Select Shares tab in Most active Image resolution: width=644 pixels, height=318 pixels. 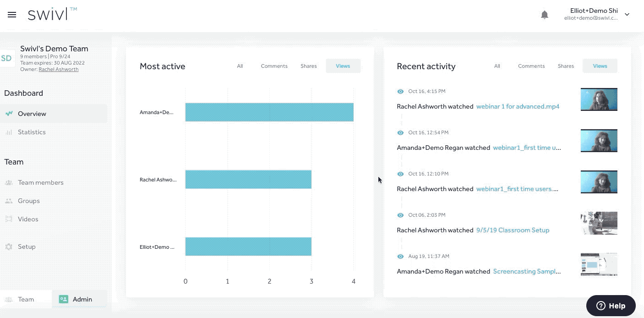tap(308, 66)
